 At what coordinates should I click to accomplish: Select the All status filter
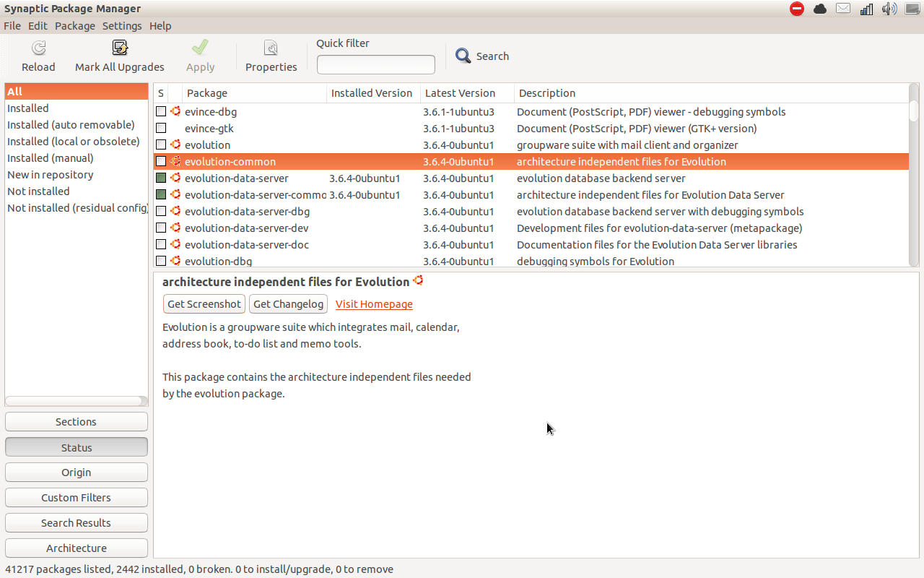(x=77, y=91)
